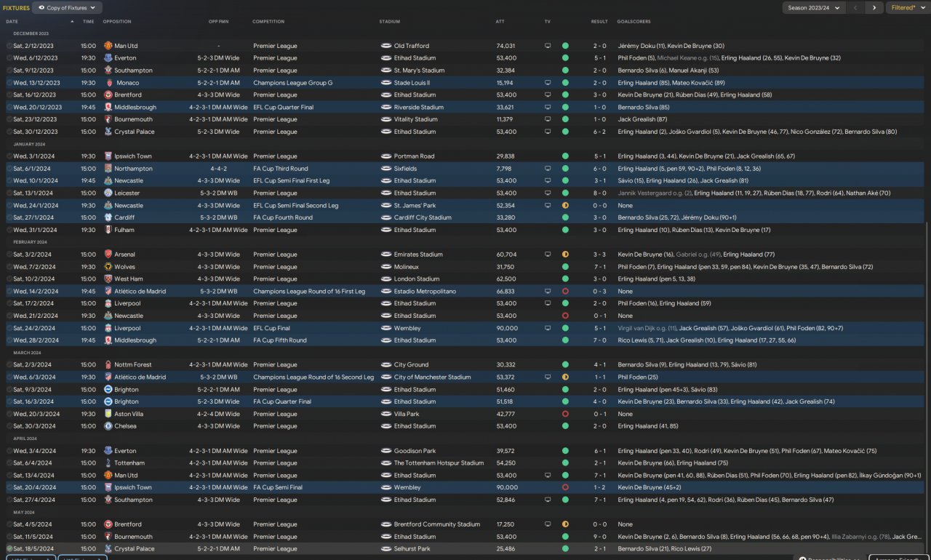Click the Fulham club badge
The height and width of the screenshot is (560, 931).
(x=108, y=230)
